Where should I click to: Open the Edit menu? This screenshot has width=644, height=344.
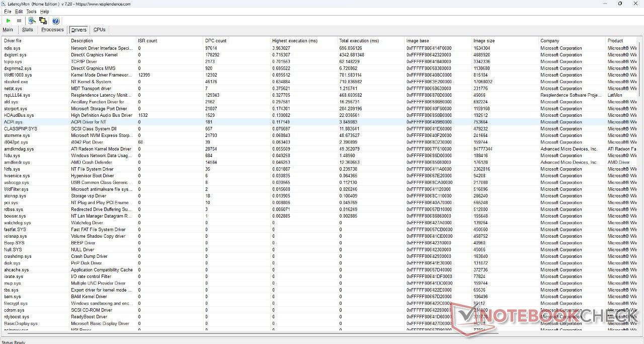point(19,12)
